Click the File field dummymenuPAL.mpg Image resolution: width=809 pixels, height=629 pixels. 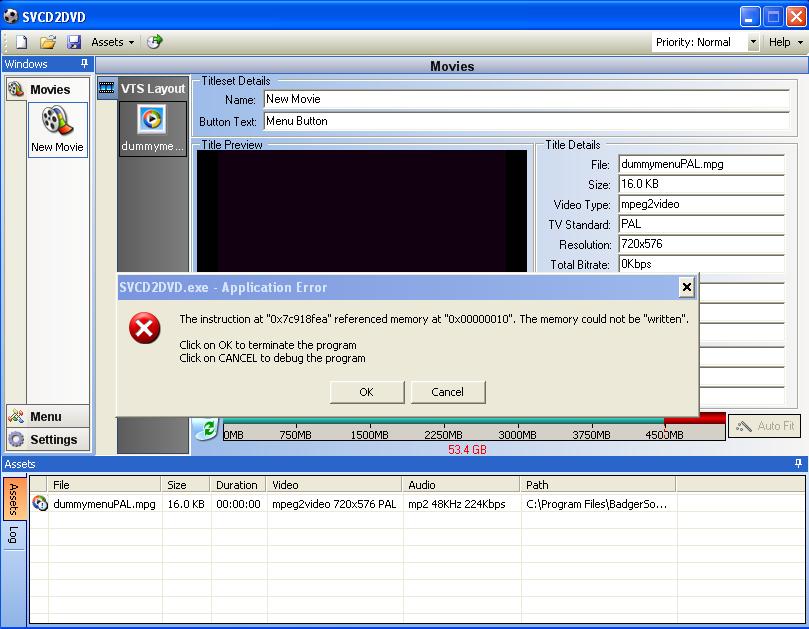[x=701, y=164]
